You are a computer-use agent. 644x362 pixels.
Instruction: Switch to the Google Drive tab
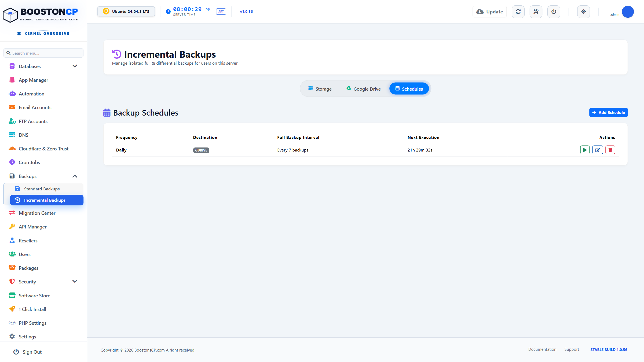coord(363,89)
